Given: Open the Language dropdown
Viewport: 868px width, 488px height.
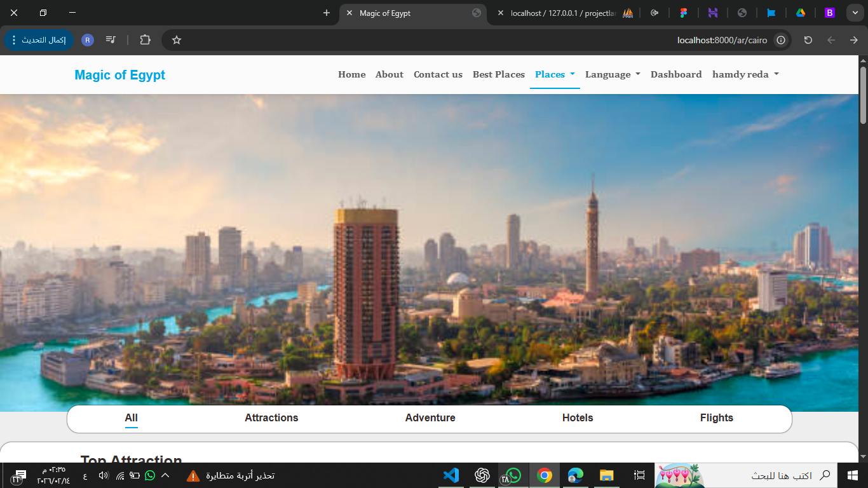Looking at the screenshot, I should 613,74.
